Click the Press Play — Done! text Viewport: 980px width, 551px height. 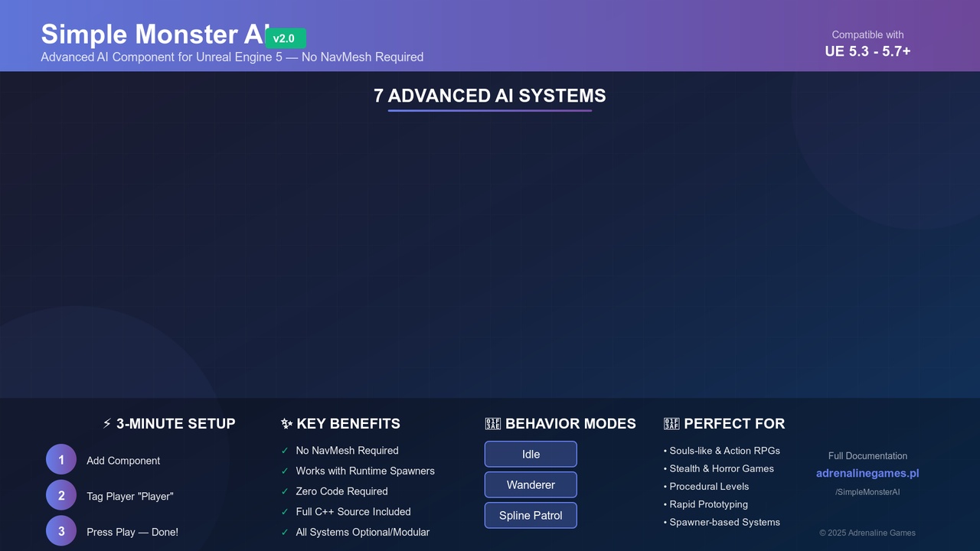[132, 532]
